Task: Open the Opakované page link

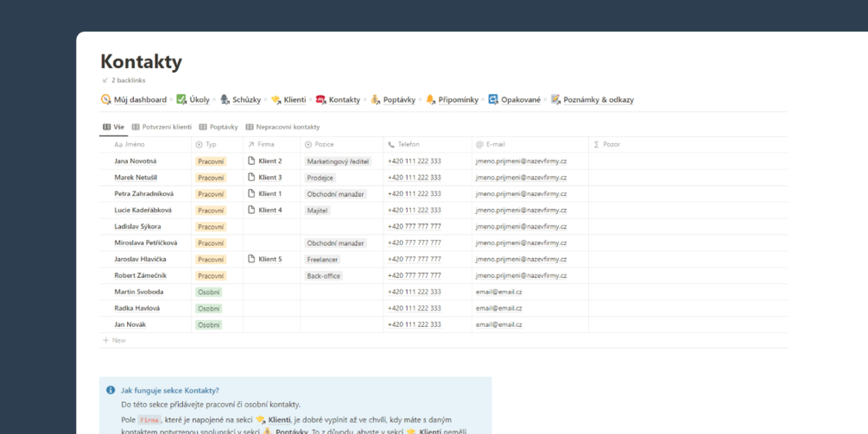Action: (x=521, y=100)
